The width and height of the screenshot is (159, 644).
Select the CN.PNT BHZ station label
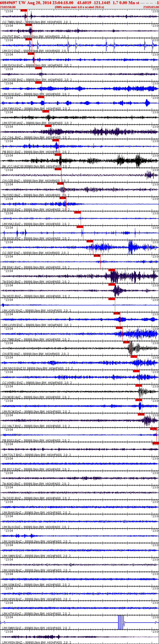coord(36,37)
